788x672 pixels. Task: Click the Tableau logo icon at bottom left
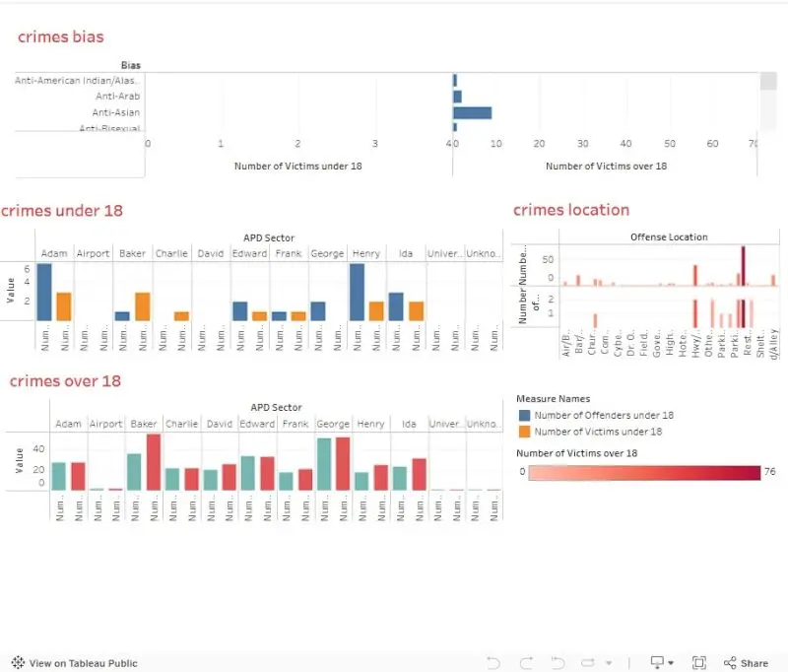click(18, 662)
